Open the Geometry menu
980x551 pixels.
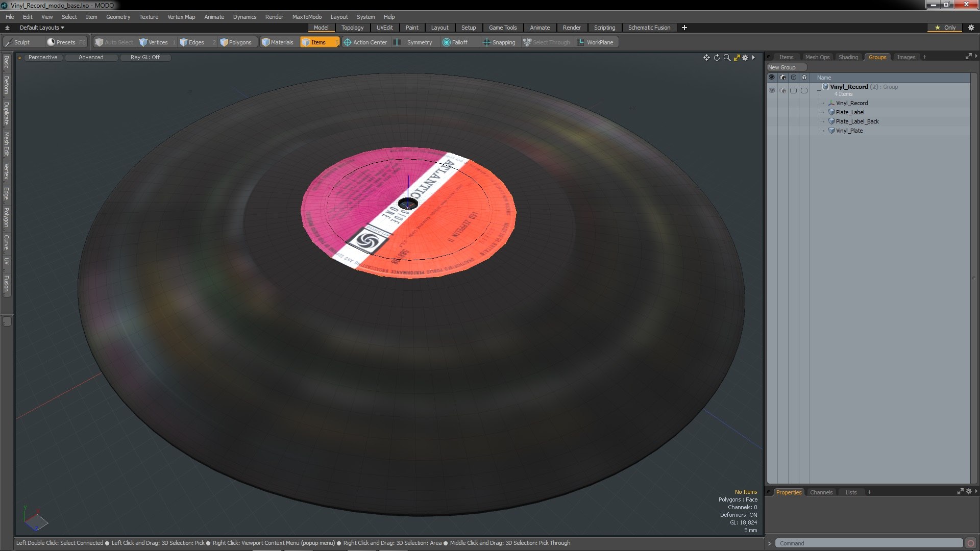tap(118, 17)
